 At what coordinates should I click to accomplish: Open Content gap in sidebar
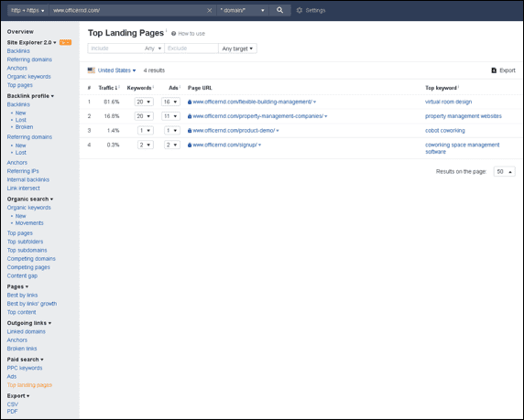22,275
